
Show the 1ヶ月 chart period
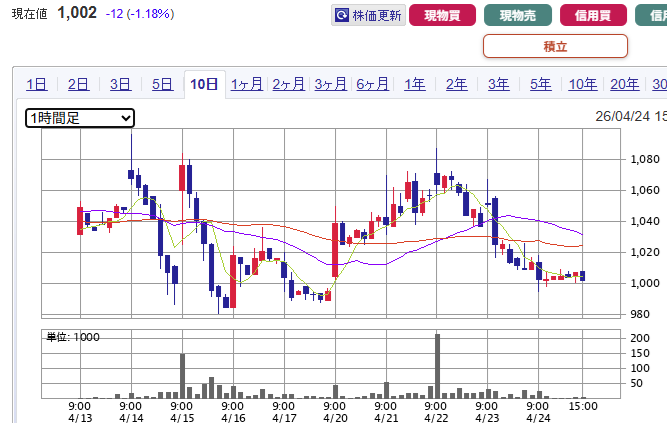point(246,84)
